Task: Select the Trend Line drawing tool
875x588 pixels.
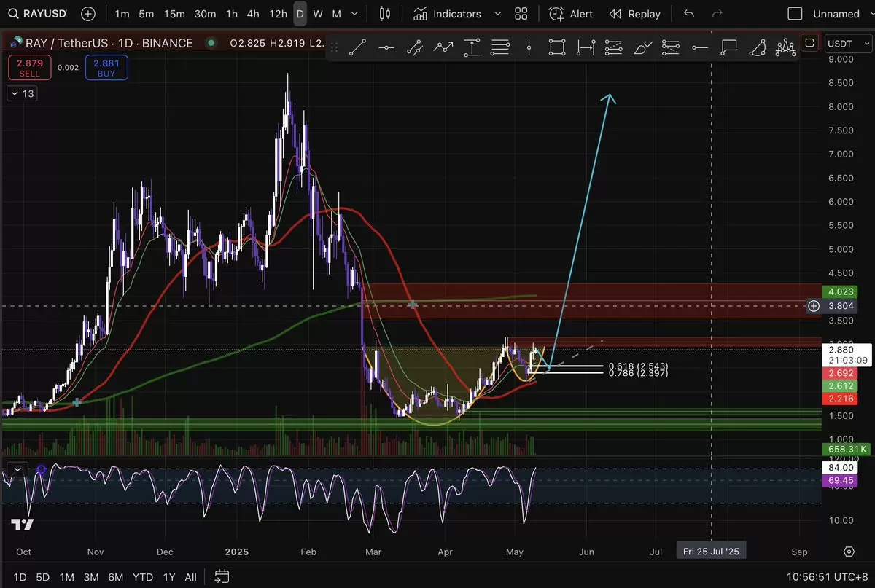Action: click(x=357, y=48)
